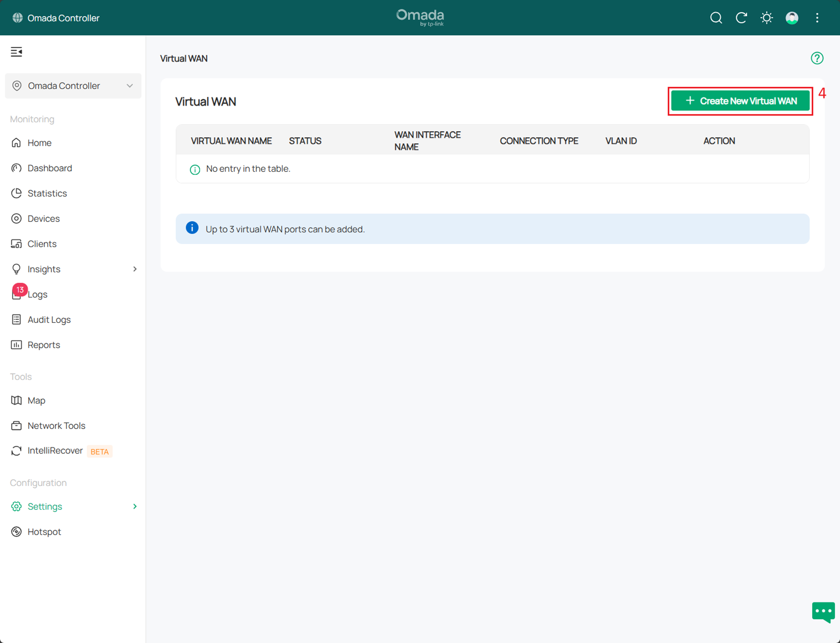Click the CONNECTION TYPE column header
Viewport: 840px width, 643px height.
(539, 141)
